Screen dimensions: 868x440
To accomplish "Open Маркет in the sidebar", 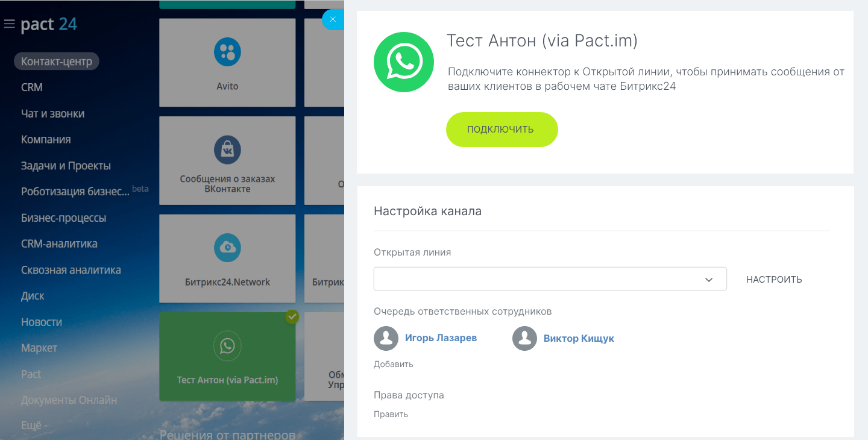I will (39, 348).
